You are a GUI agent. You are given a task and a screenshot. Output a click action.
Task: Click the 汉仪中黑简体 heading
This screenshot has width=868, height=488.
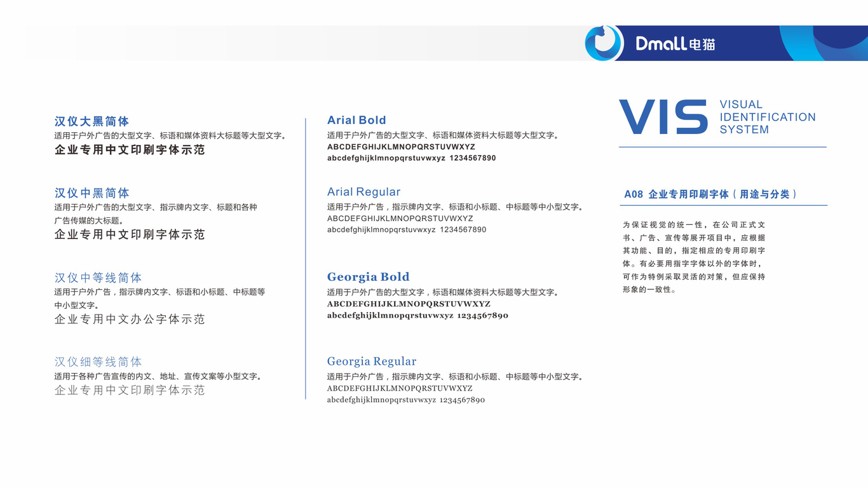92,193
